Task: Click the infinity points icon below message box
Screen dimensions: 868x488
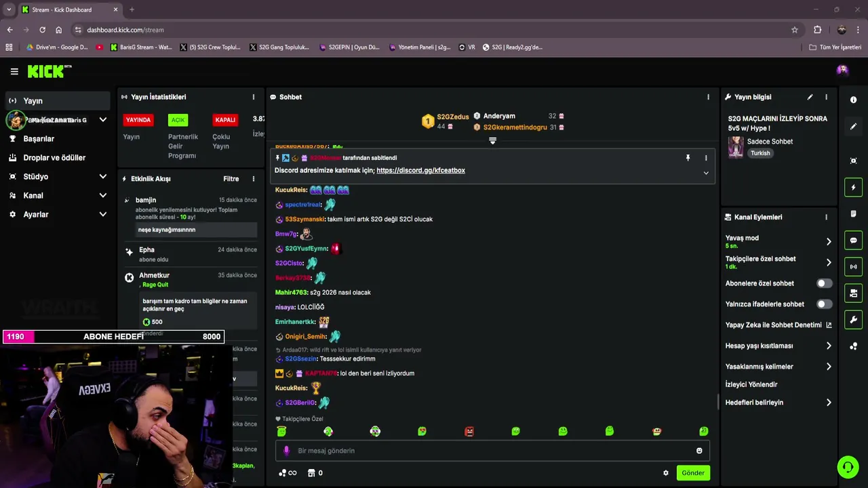Action: [288, 473]
